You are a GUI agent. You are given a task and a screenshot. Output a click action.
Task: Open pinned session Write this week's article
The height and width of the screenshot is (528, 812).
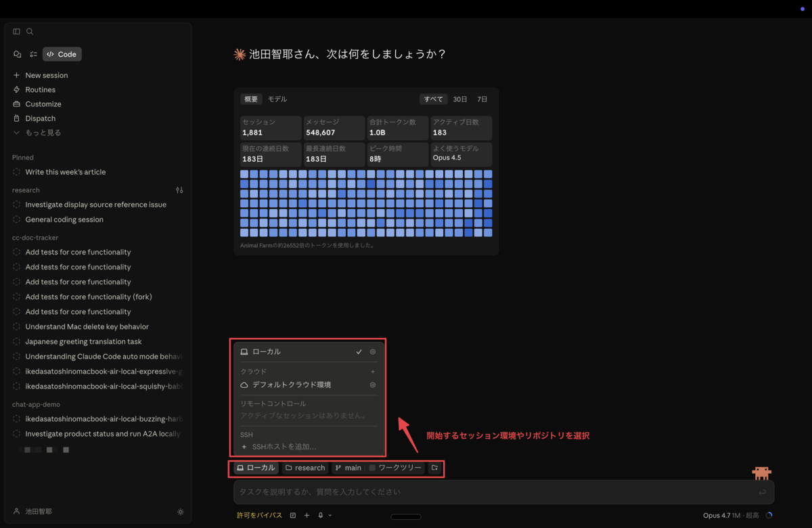pos(65,172)
